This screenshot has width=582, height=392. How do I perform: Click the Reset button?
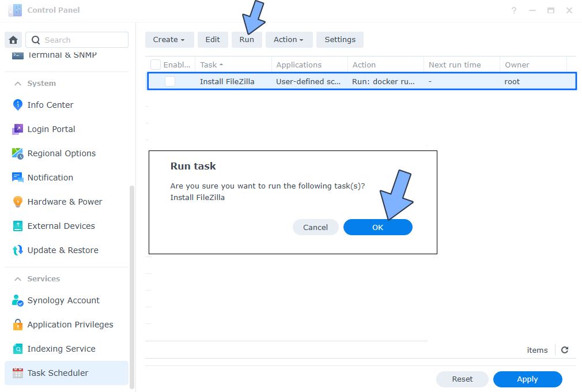[462, 379]
